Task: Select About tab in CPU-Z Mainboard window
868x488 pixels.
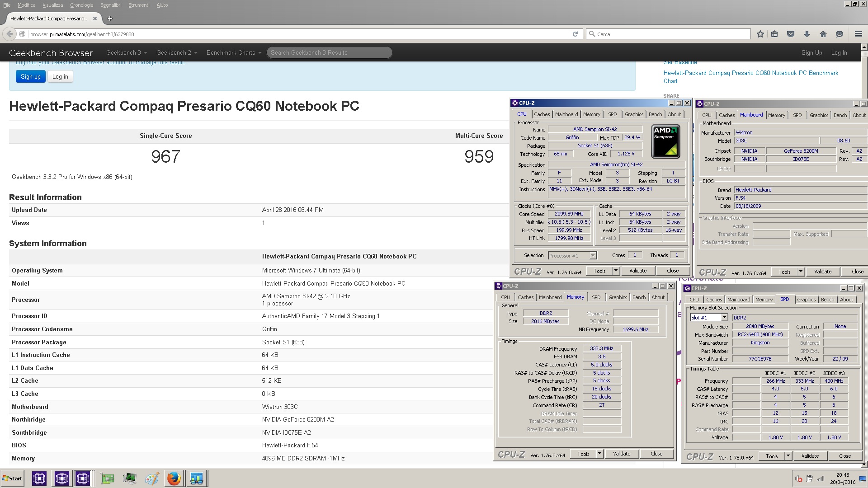Action: [859, 115]
